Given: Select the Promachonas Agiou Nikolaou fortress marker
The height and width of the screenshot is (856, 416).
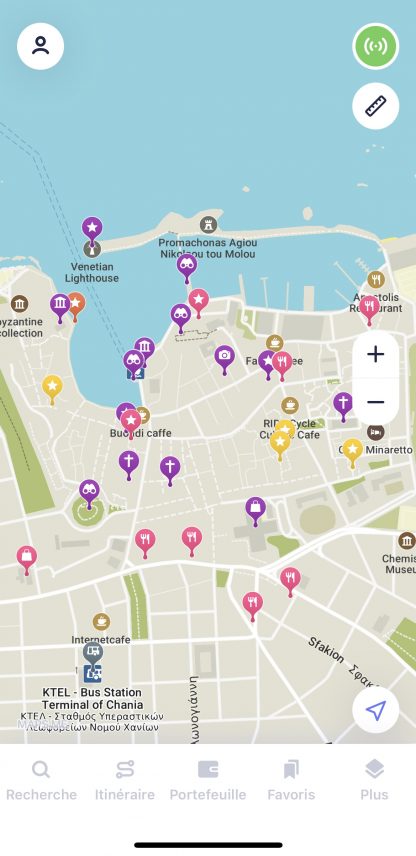Looking at the screenshot, I should [208, 224].
